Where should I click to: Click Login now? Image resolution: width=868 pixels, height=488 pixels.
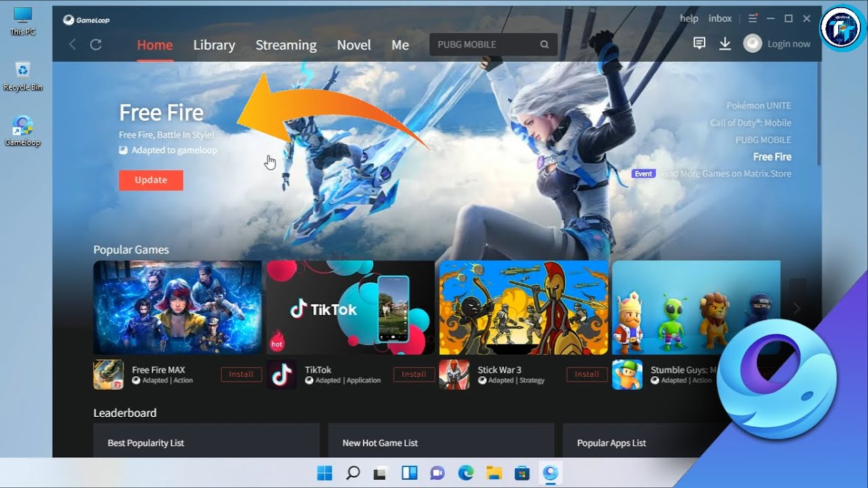click(789, 44)
